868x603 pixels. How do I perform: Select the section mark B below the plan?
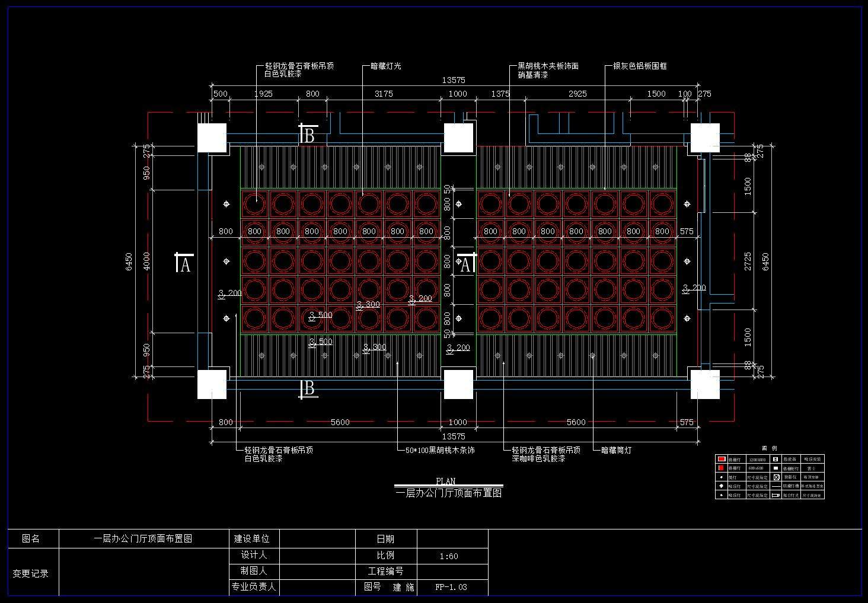[308, 388]
